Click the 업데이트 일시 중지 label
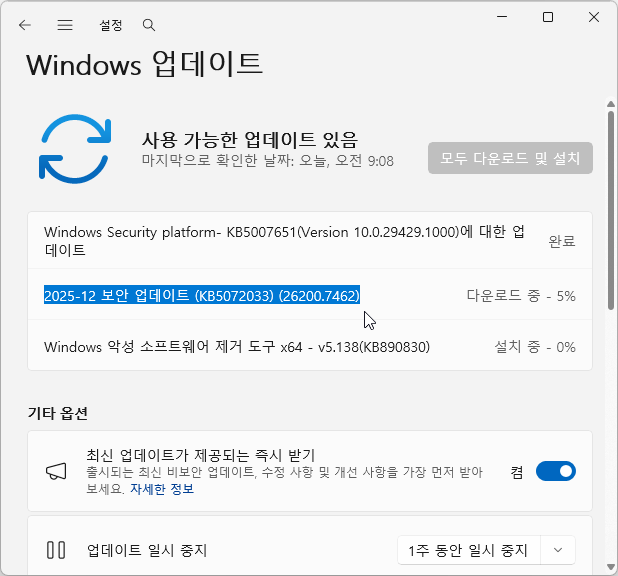618x576 pixels. tap(147, 550)
